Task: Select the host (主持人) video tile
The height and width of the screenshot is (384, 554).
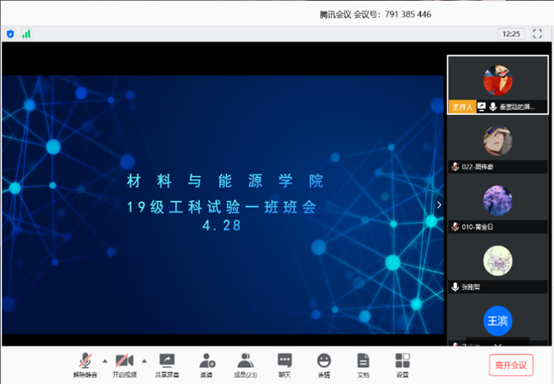Action: [498, 85]
